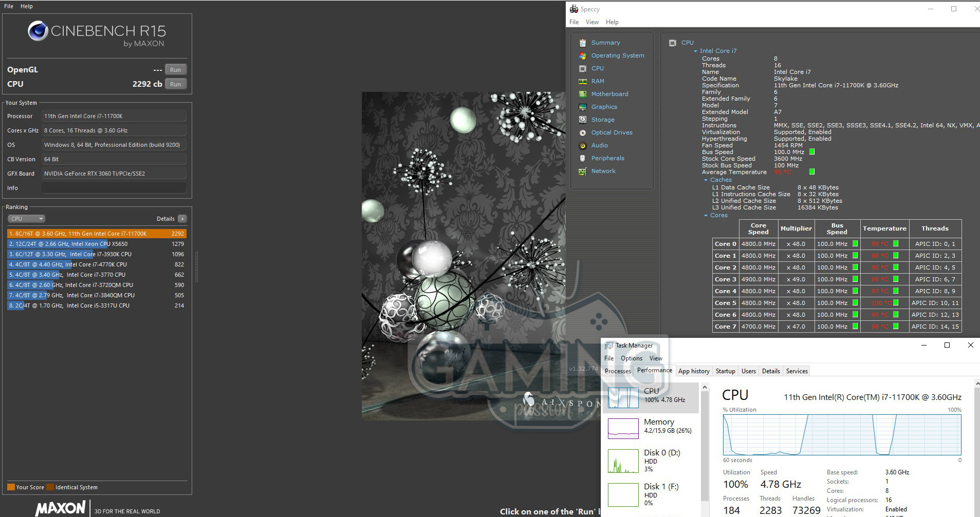Select the Storage drive icon
Image resolution: width=980 pixels, height=517 pixels.
(x=582, y=120)
